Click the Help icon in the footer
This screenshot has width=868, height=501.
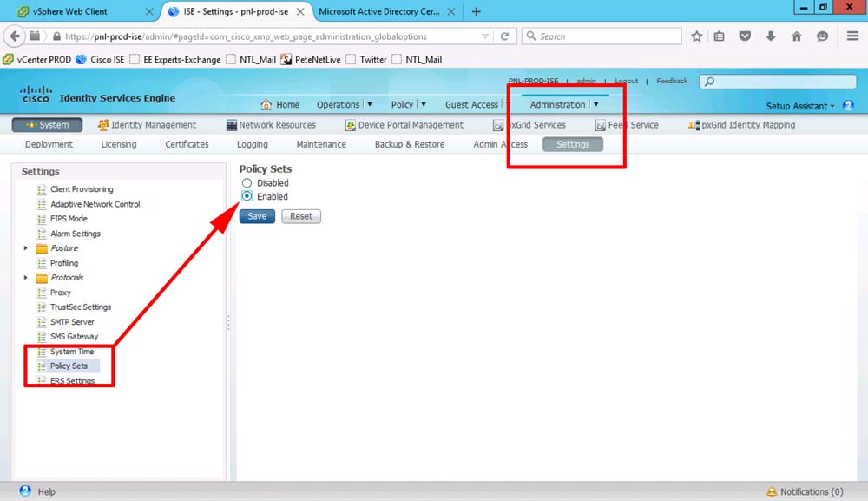[25, 491]
